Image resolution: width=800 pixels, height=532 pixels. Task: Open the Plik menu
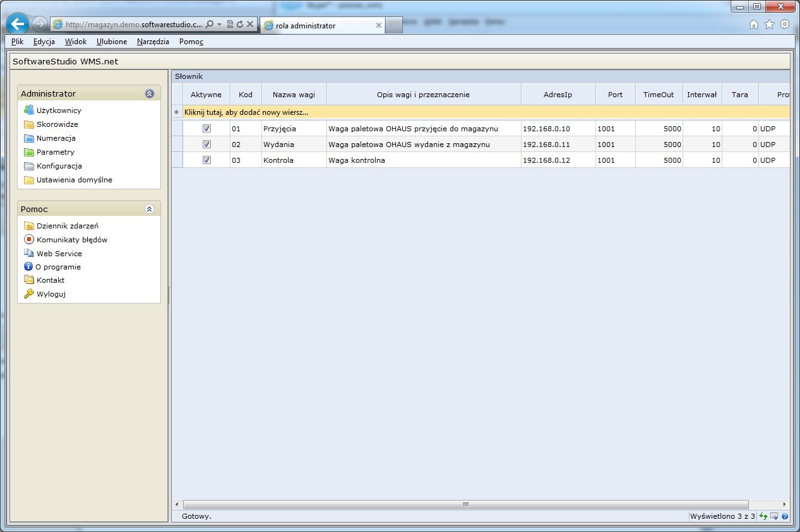[x=17, y=42]
